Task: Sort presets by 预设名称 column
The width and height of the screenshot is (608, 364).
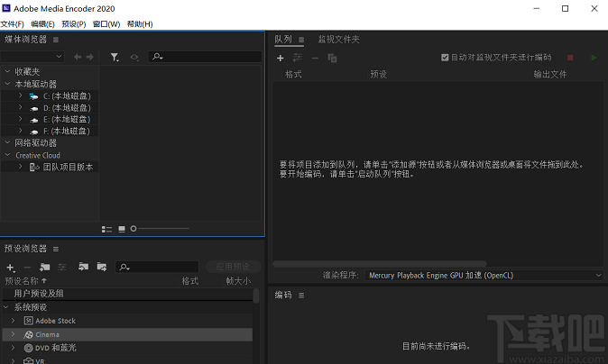Action: tap(25, 281)
